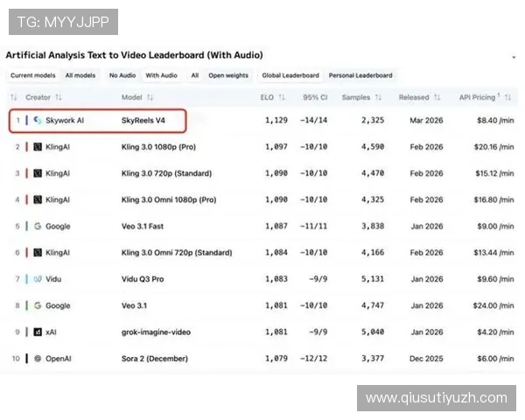Click the Skywork AI logo icon
Image resolution: width=525 pixels, height=420 pixels.
point(38,120)
